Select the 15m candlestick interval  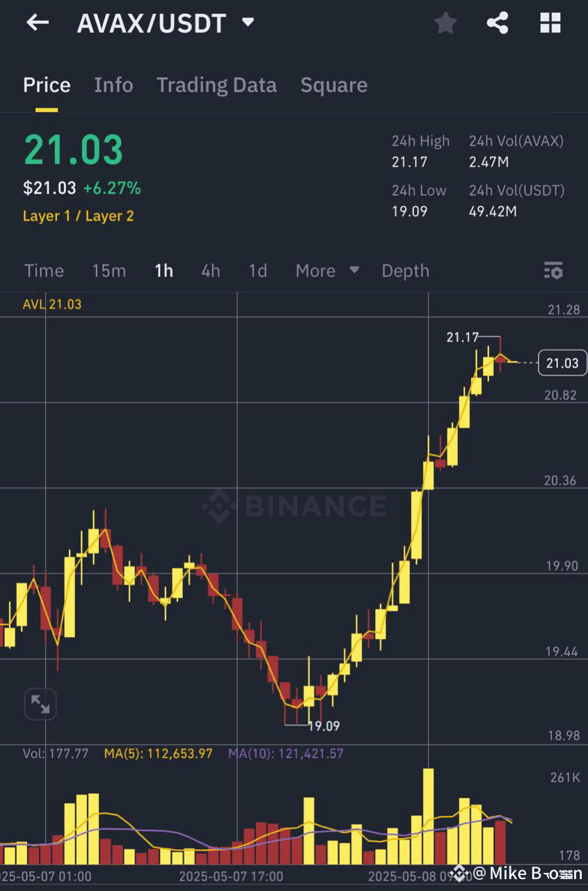click(x=109, y=271)
